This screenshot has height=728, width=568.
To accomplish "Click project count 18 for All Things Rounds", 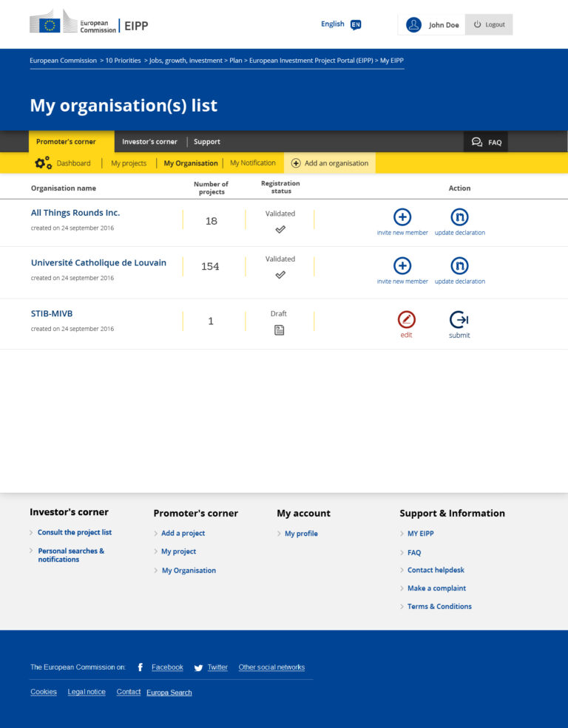I will click(212, 221).
